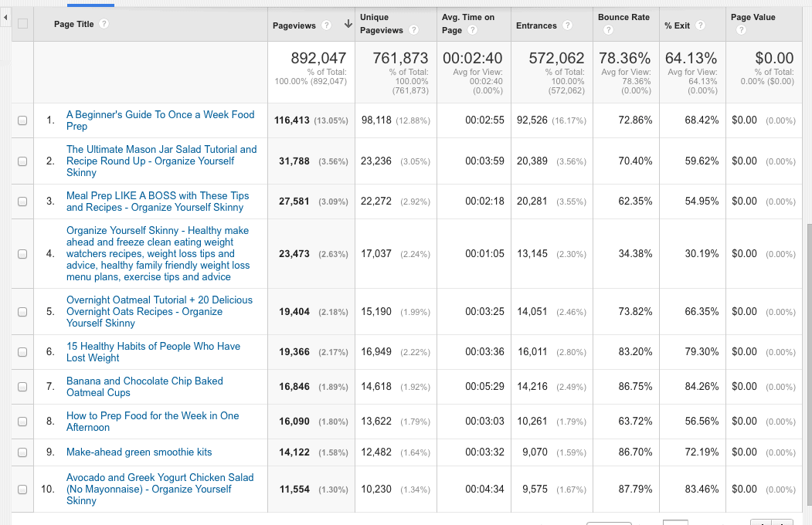Tick the Make-ahead green smoothie kits checkbox

coord(22,452)
